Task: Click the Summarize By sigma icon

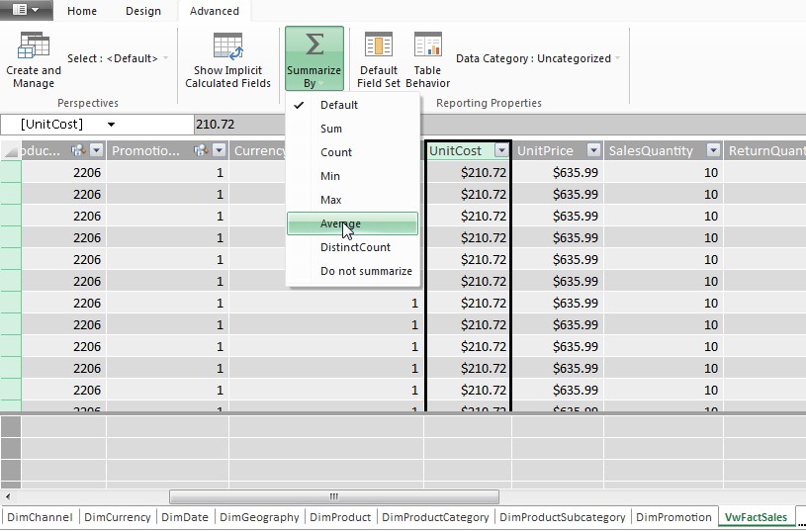Action: (314, 45)
